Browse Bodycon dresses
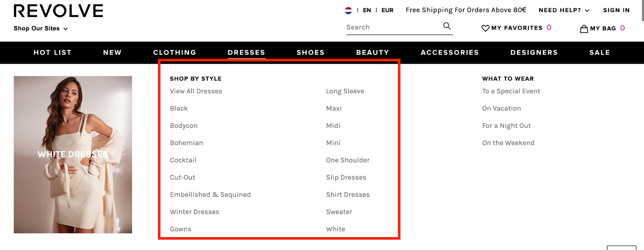The image size is (644, 250). click(x=184, y=125)
